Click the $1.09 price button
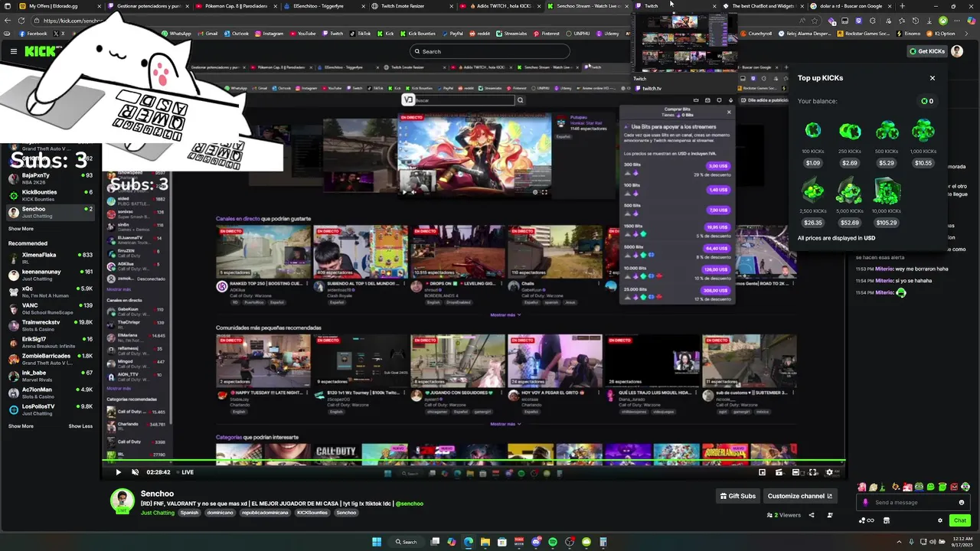The image size is (980, 551). 812,163
